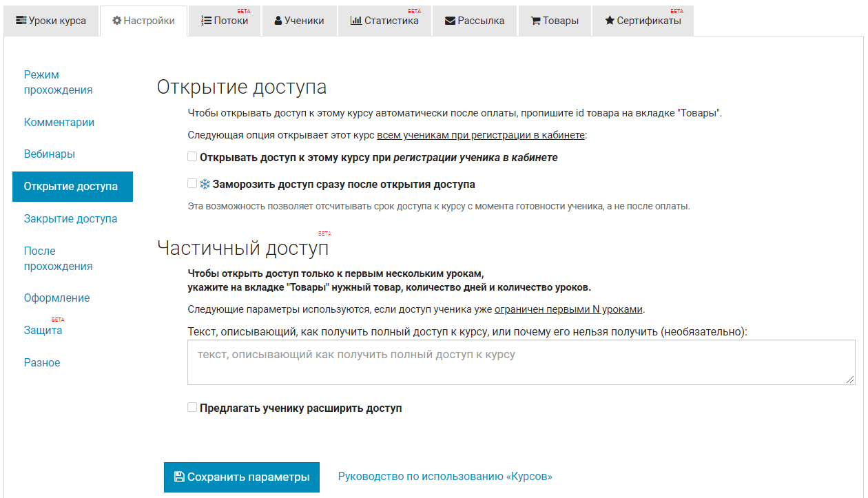Switch to the Потоки tab

tap(225, 21)
